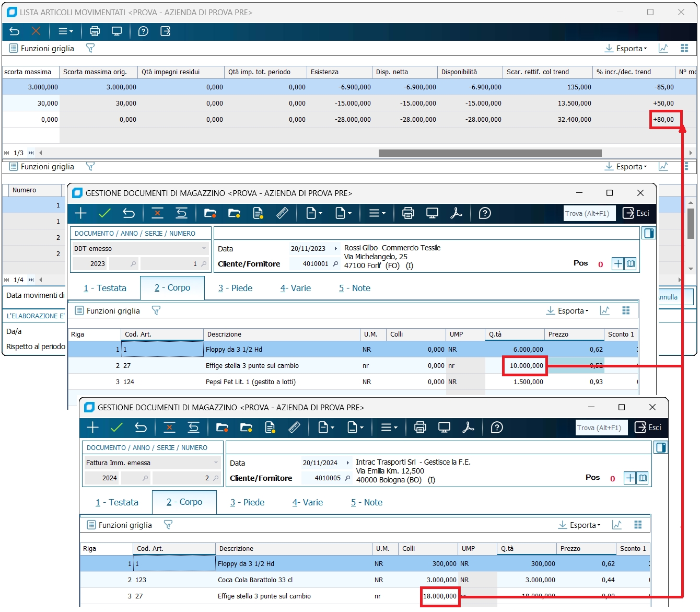
Task: Click the green check in the Fattura Imm. emessa toolbar
Action: click(117, 428)
